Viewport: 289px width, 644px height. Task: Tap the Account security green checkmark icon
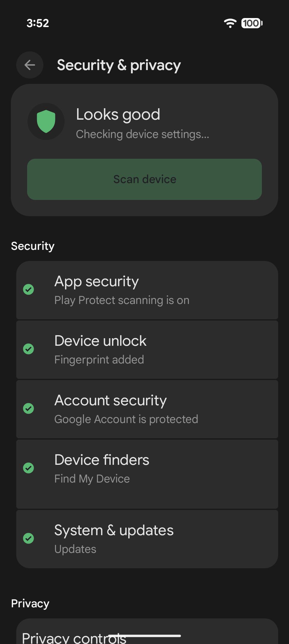click(29, 409)
